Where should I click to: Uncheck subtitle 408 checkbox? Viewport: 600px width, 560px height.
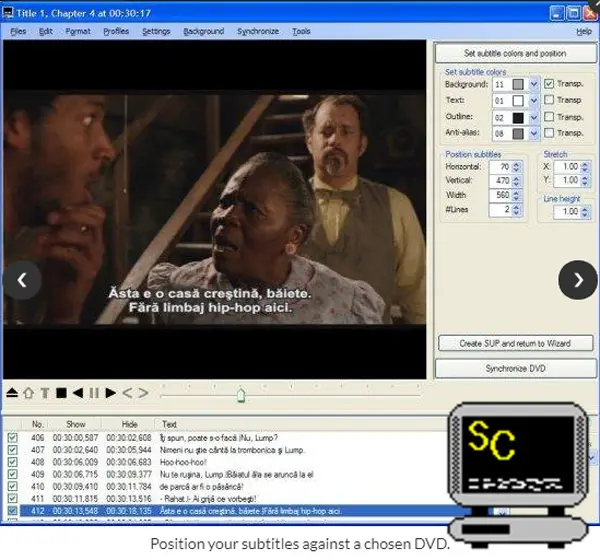click(12, 462)
